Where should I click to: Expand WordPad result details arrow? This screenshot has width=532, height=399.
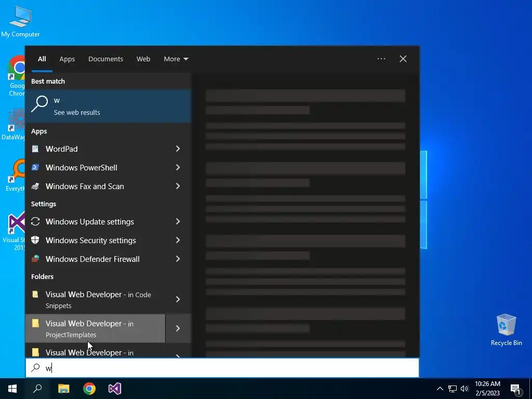[178, 149]
